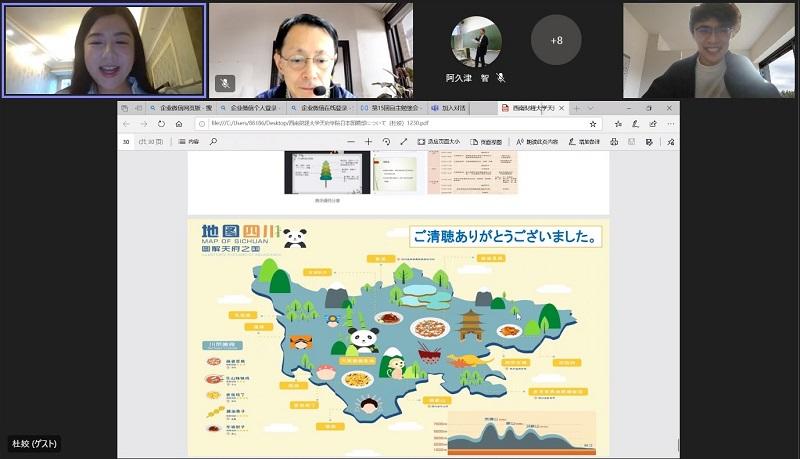The image size is (800, 459).
Task: Add this page to favorites with star icon
Action: point(593,124)
